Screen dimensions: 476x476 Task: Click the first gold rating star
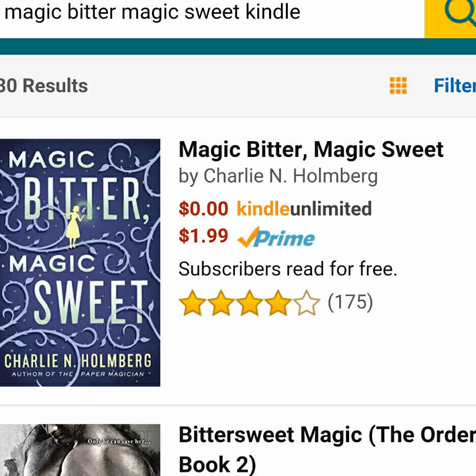192,303
